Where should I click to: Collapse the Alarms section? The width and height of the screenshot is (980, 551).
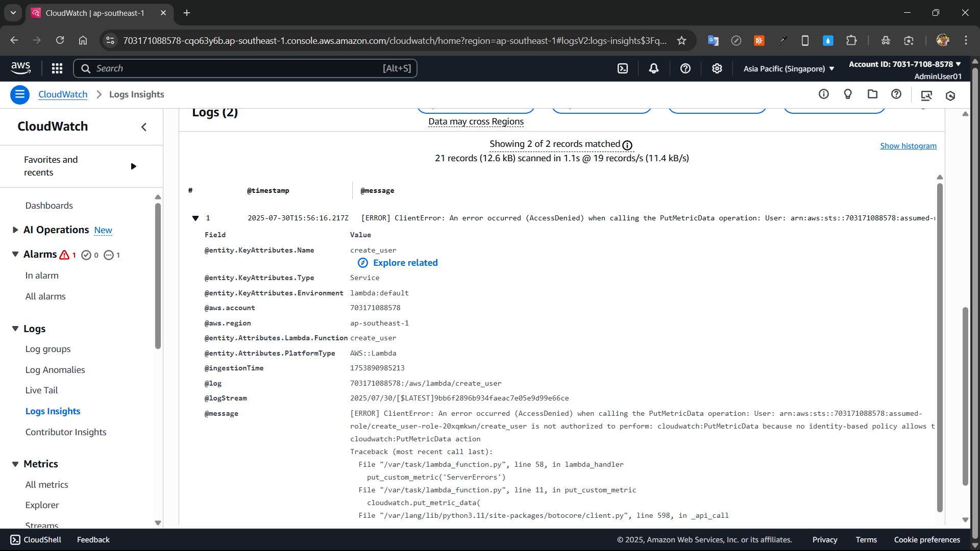(x=15, y=254)
